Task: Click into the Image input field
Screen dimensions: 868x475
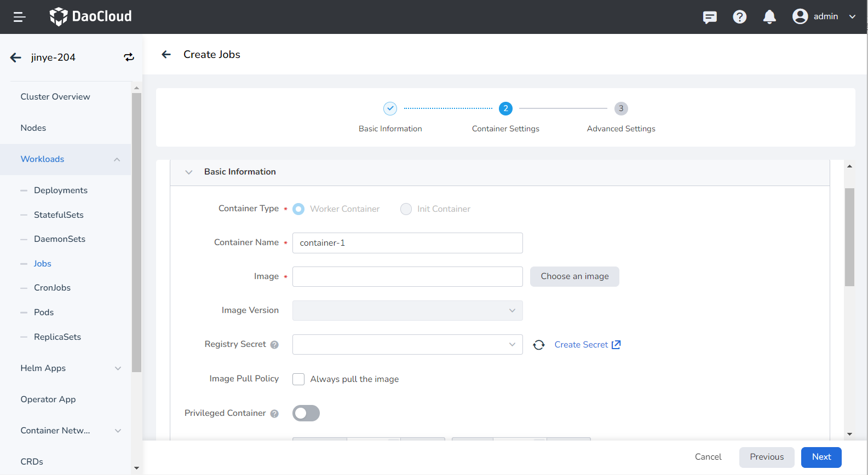Action: click(407, 276)
